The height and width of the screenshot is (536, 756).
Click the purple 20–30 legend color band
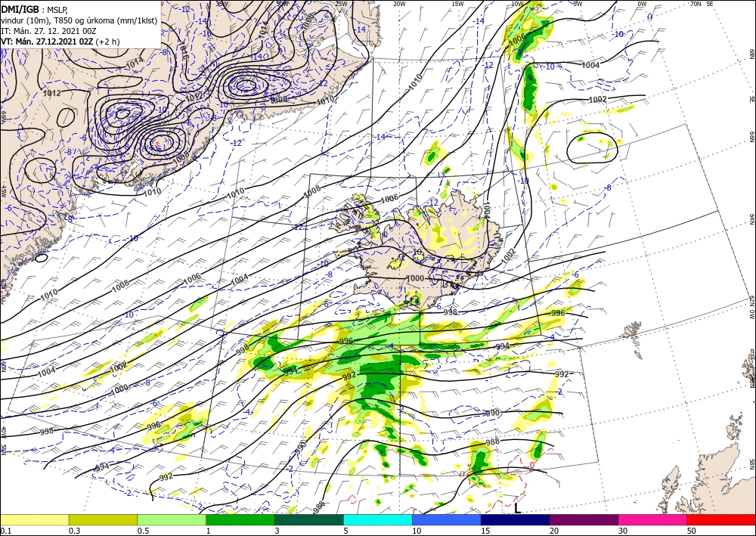pos(584,519)
